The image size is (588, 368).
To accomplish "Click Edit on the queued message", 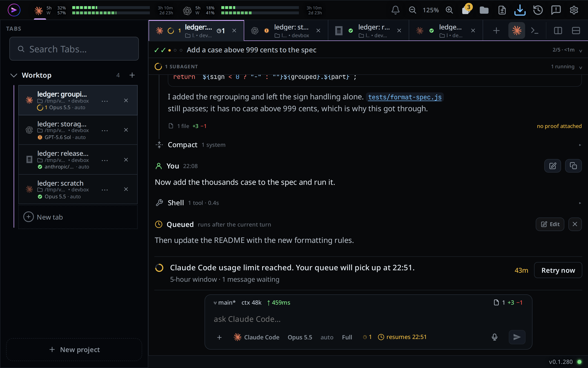I will (x=550, y=224).
